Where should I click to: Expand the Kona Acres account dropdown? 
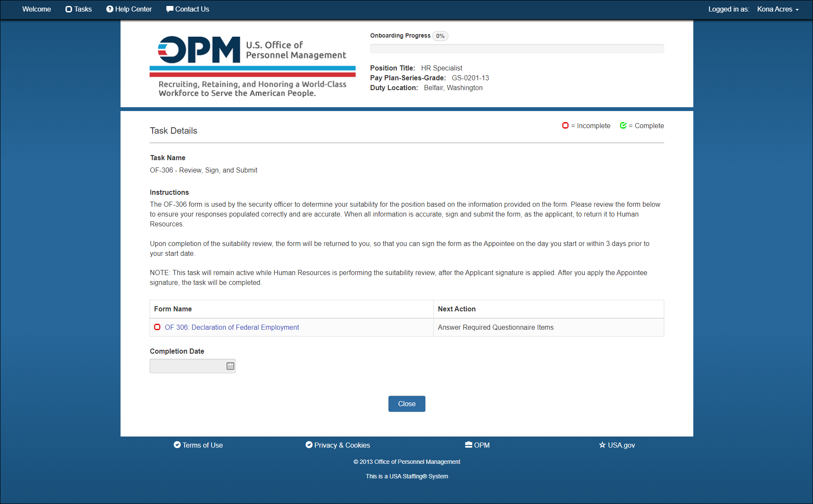click(778, 9)
